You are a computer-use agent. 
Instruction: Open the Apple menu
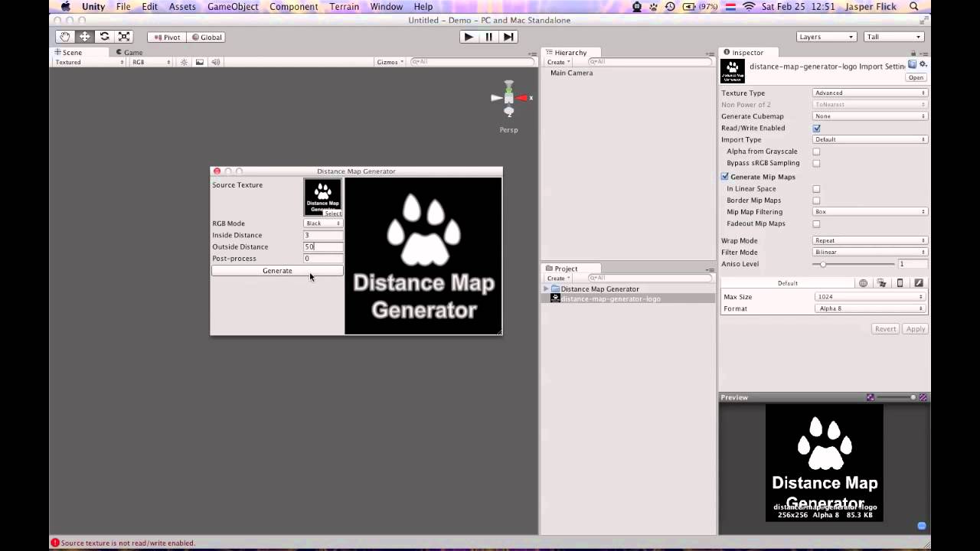pyautogui.click(x=66, y=7)
